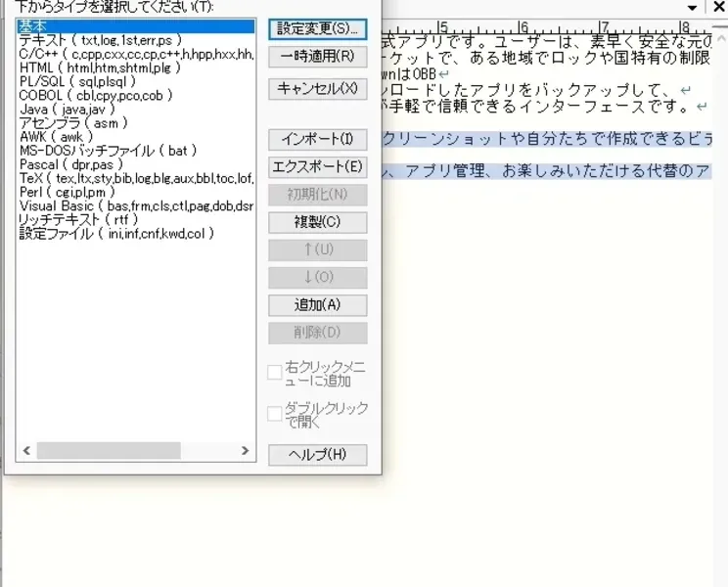Select the TeX type entry

pos(136,179)
